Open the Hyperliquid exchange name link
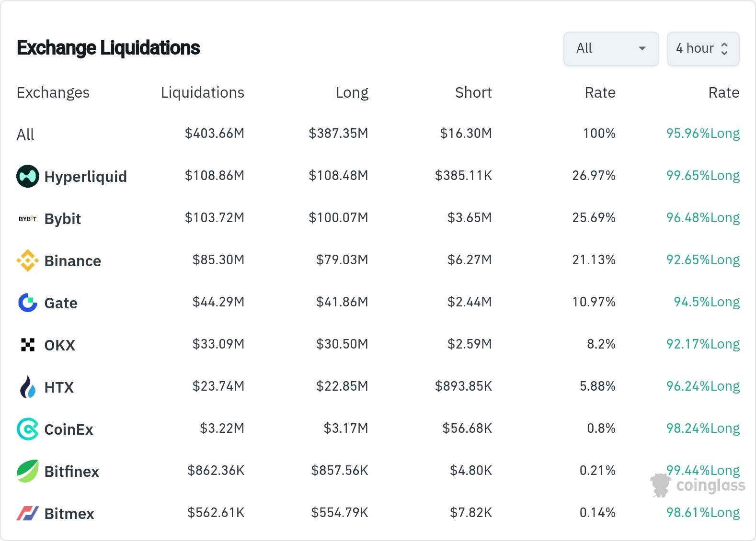756x541 pixels. tap(85, 177)
